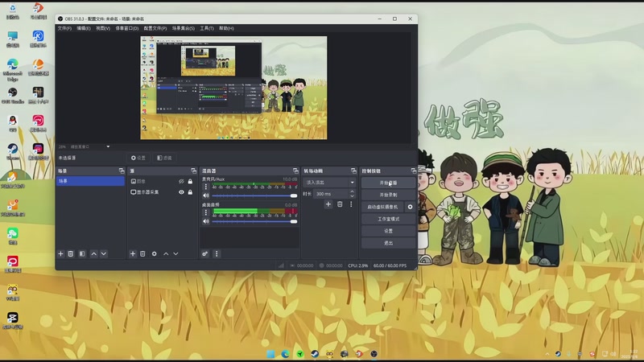Click the 300 ms duration input field
This screenshot has height=362, width=644.
point(331,194)
